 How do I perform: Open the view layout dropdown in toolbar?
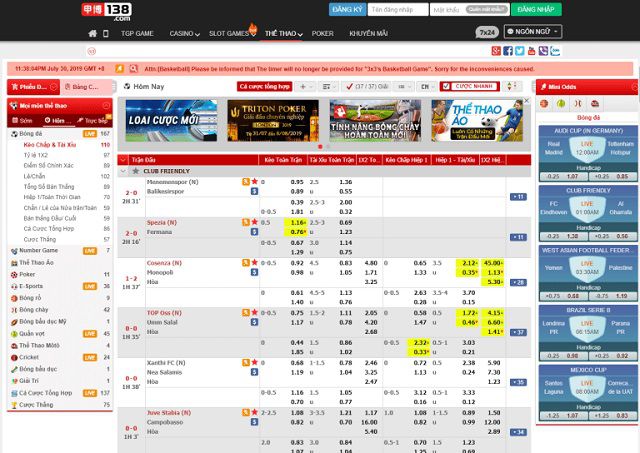point(329,87)
